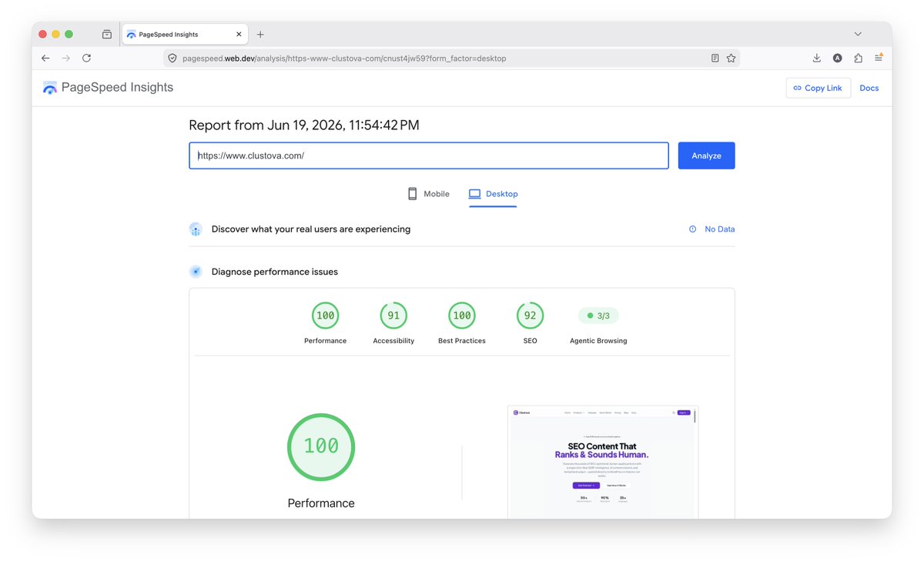Click the Agentic Browsing 3/3 badge
924x561 pixels.
pyautogui.click(x=598, y=316)
